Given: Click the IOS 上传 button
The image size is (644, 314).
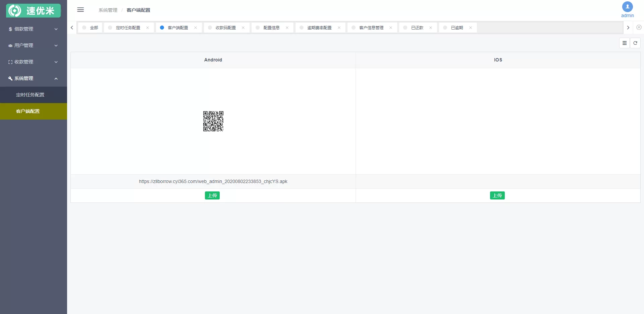Looking at the screenshot, I should (497, 195).
